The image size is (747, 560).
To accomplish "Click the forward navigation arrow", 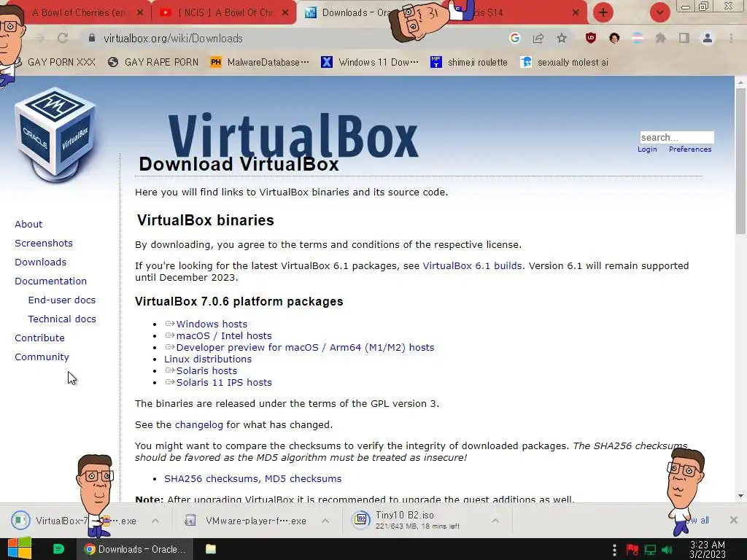I will (39, 38).
